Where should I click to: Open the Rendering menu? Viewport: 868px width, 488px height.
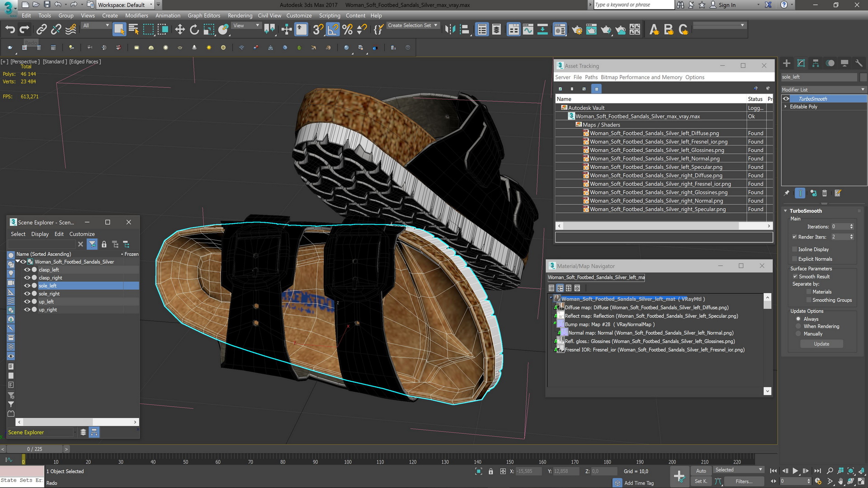pos(240,15)
